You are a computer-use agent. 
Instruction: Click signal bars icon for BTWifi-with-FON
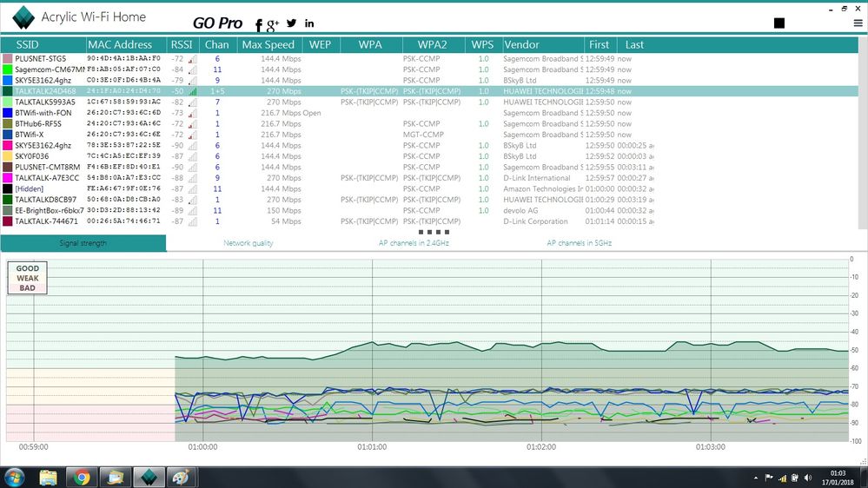(192, 113)
